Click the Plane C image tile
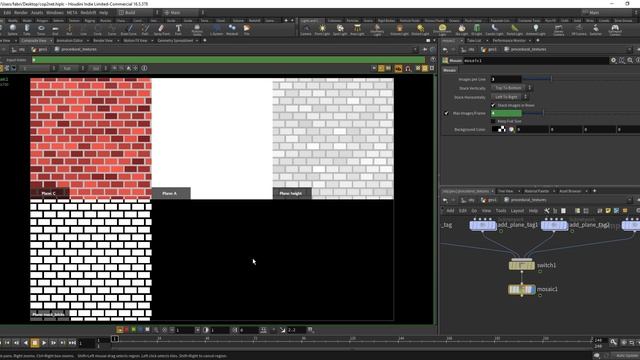The height and width of the screenshot is (360, 640). (91, 139)
